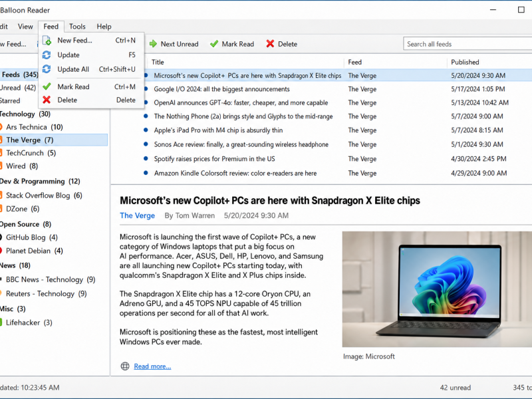
Task: Toggle unread dot on Sonos Ace review article
Action: point(146,144)
